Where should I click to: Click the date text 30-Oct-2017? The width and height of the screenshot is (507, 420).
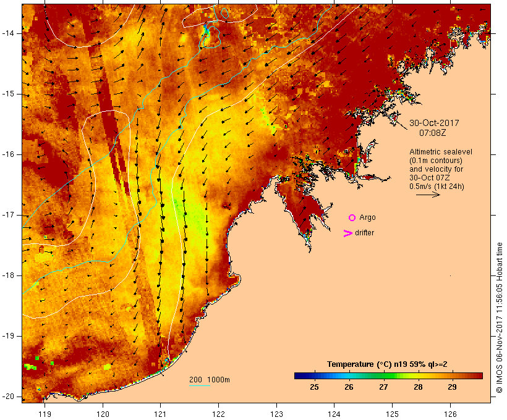[434, 123]
